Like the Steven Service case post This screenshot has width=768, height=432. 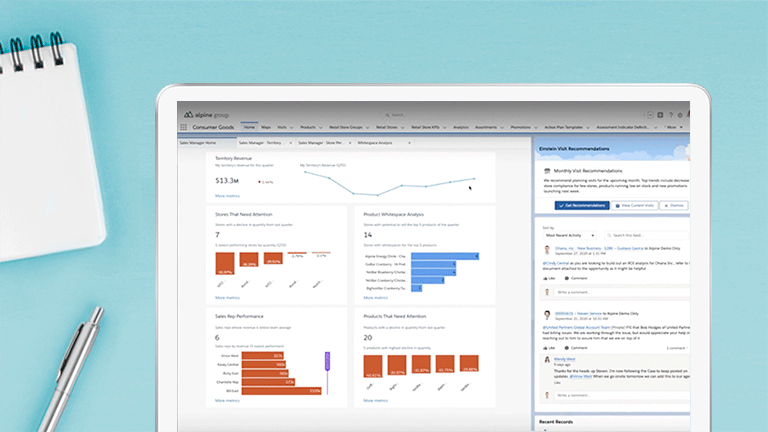pyautogui.click(x=549, y=348)
